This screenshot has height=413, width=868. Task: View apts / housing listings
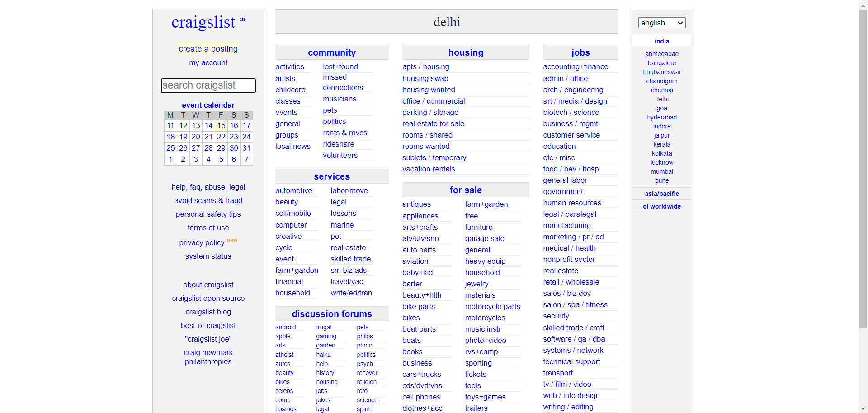click(x=426, y=66)
